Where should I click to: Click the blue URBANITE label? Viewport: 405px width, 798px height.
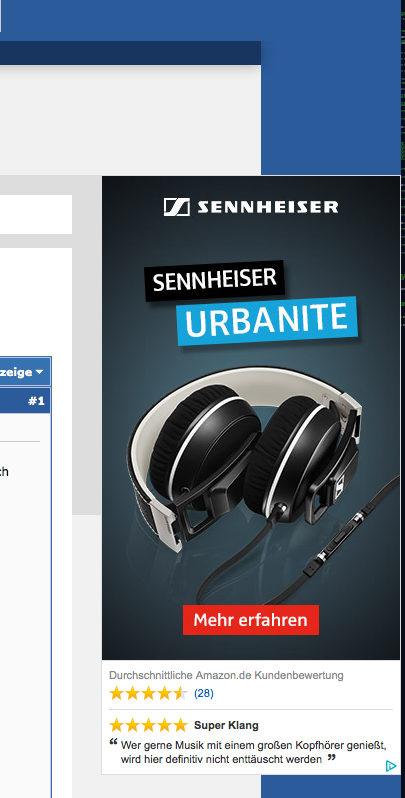click(x=267, y=321)
